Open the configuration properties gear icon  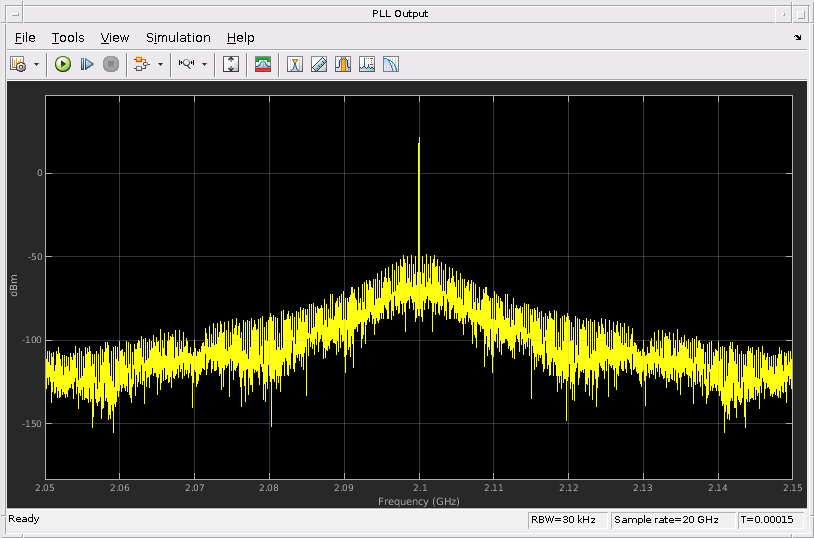(x=18, y=64)
